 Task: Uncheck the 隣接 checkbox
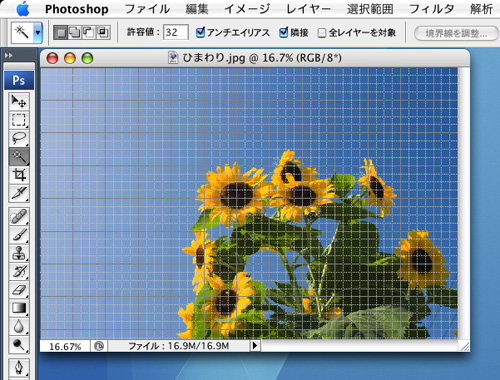coord(284,32)
